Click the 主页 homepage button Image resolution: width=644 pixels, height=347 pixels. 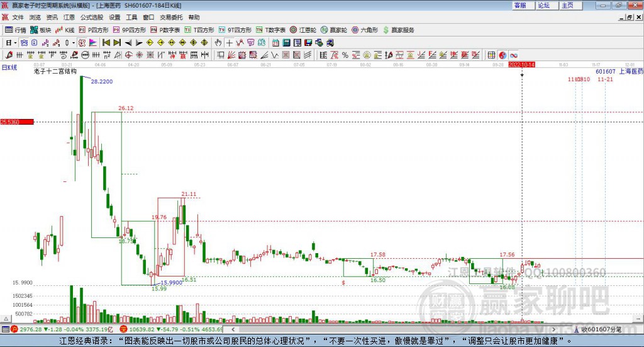(570, 5)
